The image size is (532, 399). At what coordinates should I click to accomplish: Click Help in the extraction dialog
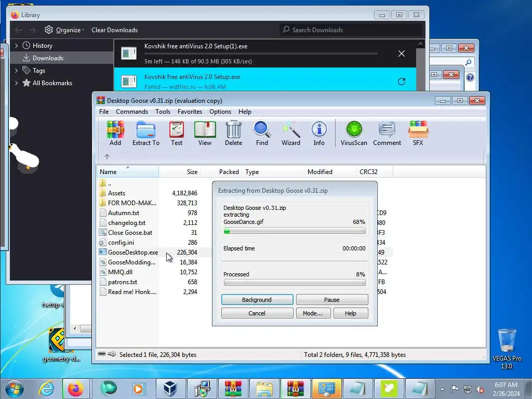[351, 313]
